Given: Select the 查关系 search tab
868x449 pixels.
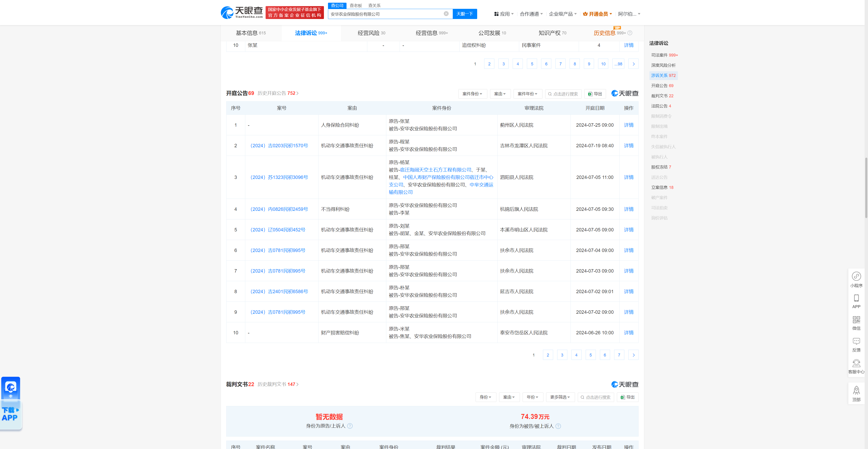Looking at the screenshot, I should (x=374, y=5).
